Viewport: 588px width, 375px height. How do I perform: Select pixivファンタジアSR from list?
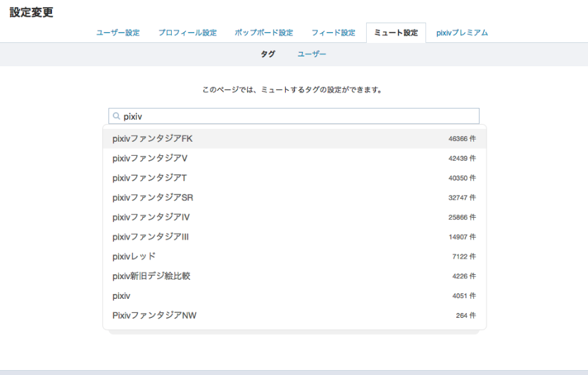tap(294, 197)
